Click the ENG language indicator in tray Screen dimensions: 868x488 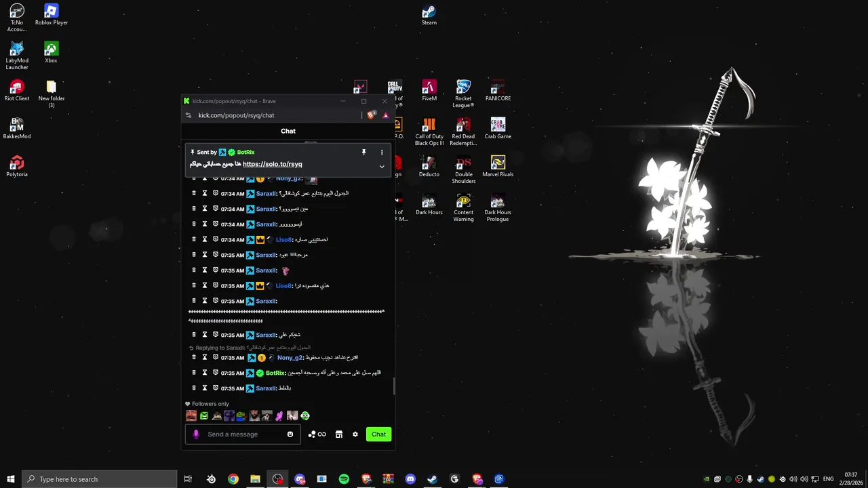tap(828, 479)
